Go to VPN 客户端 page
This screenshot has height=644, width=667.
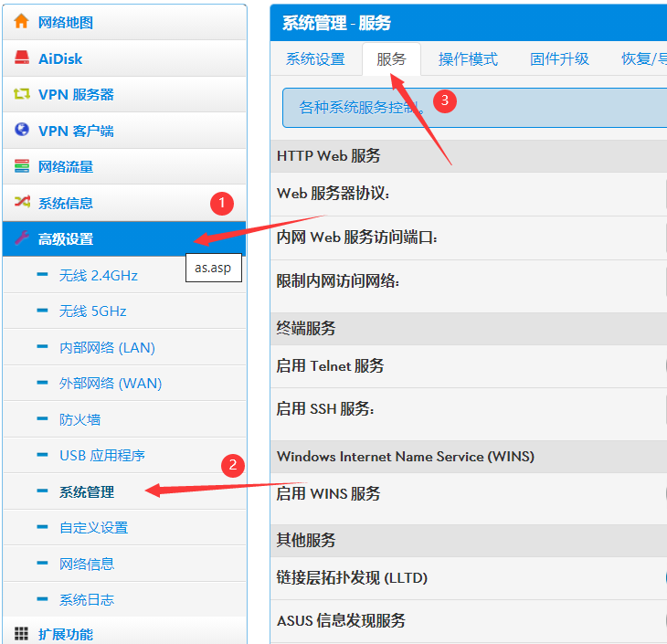[124, 131]
